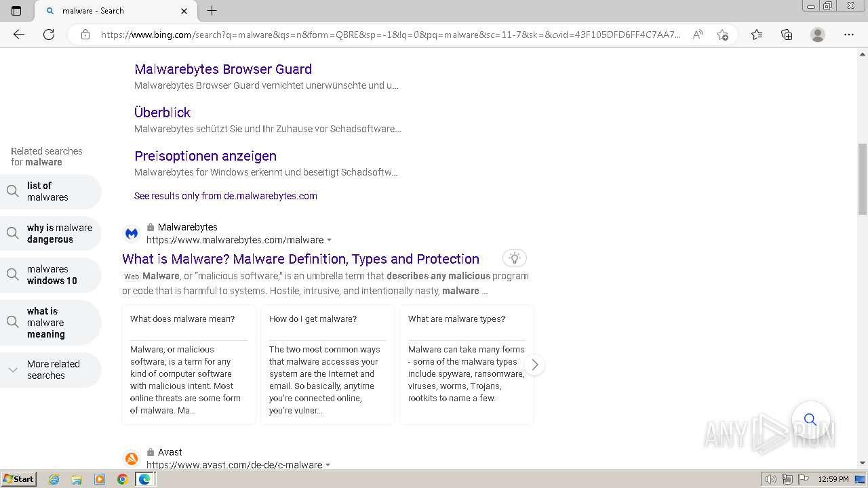This screenshot has width=868, height=488.
Task: Open the Windows Start menu
Action: [x=18, y=479]
